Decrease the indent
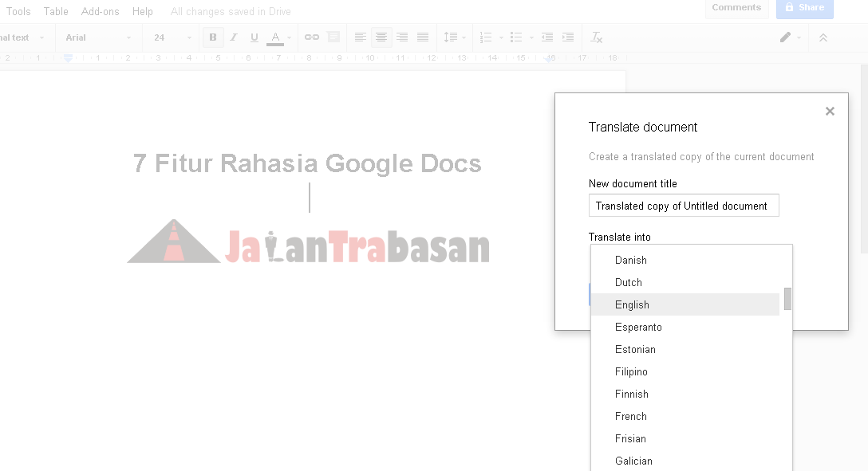868x471 pixels. click(547, 37)
